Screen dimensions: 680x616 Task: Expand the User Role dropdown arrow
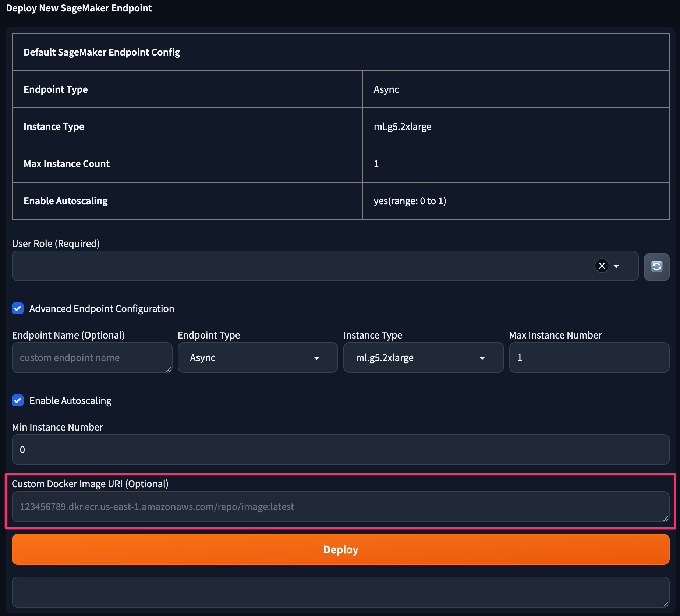[x=616, y=266]
